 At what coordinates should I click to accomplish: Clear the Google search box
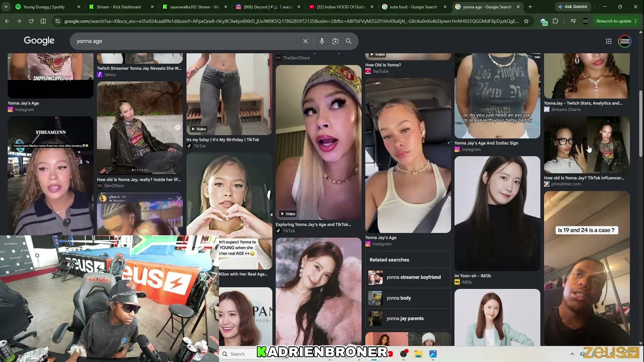305,41
